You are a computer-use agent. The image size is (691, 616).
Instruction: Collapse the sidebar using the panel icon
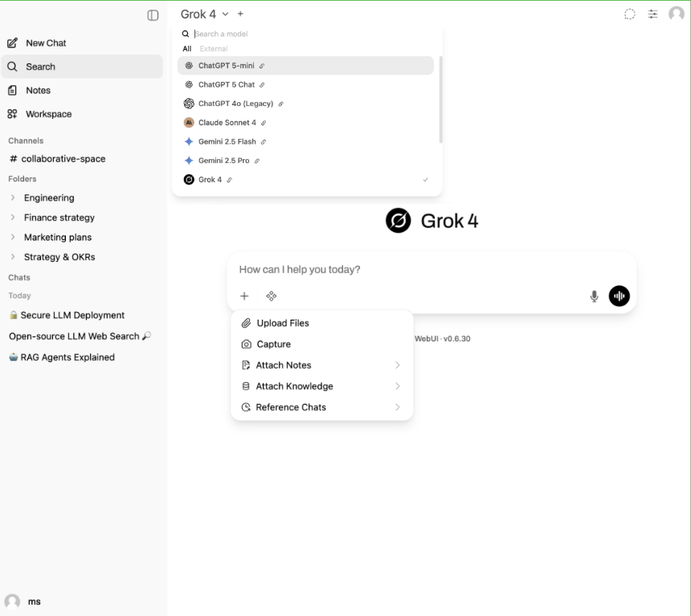point(153,14)
